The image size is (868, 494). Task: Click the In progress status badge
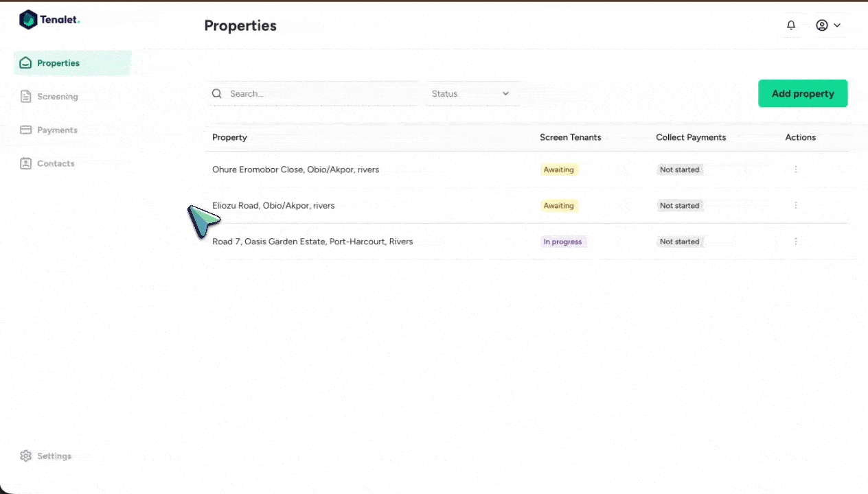click(562, 241)
